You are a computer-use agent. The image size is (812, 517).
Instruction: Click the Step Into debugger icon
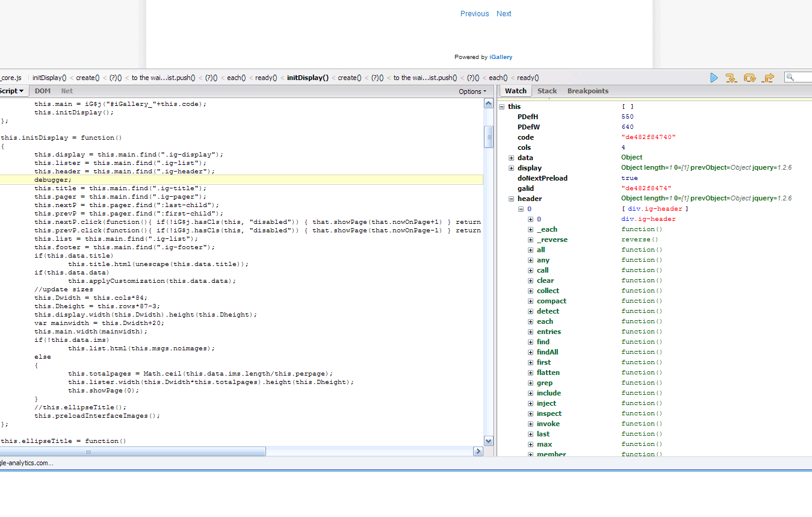[x=731, y=78]
